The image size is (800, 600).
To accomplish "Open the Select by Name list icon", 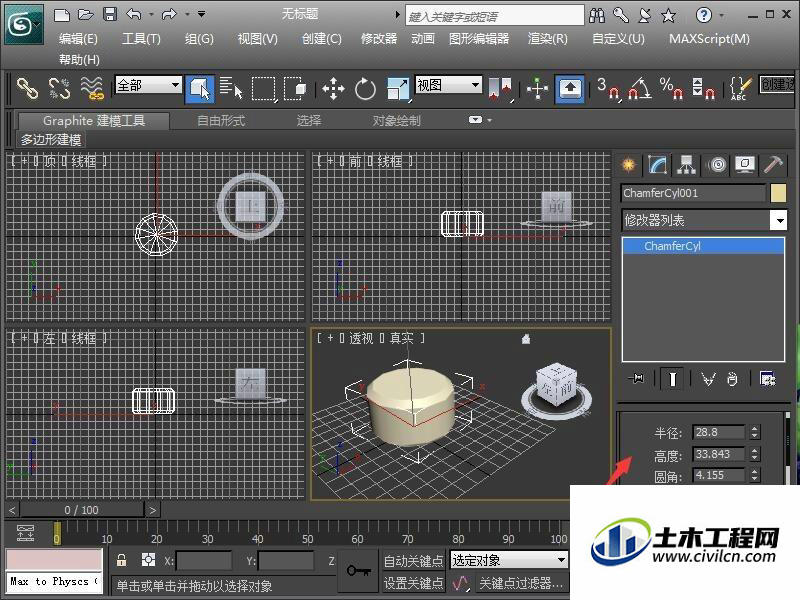I will tap(231, 88).
